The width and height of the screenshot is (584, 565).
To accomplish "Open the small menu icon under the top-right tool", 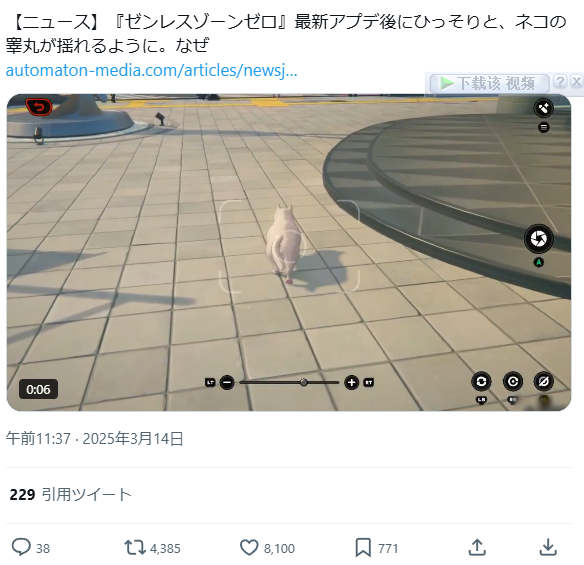I will coord(544,128).
